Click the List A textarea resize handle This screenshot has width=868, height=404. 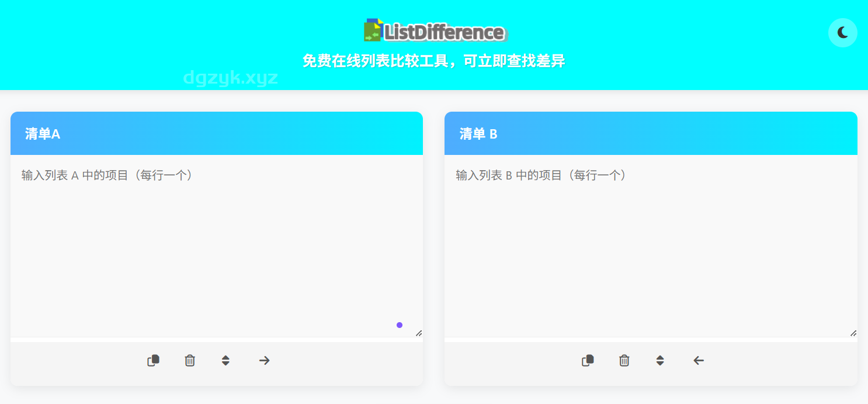coord(419,333)
